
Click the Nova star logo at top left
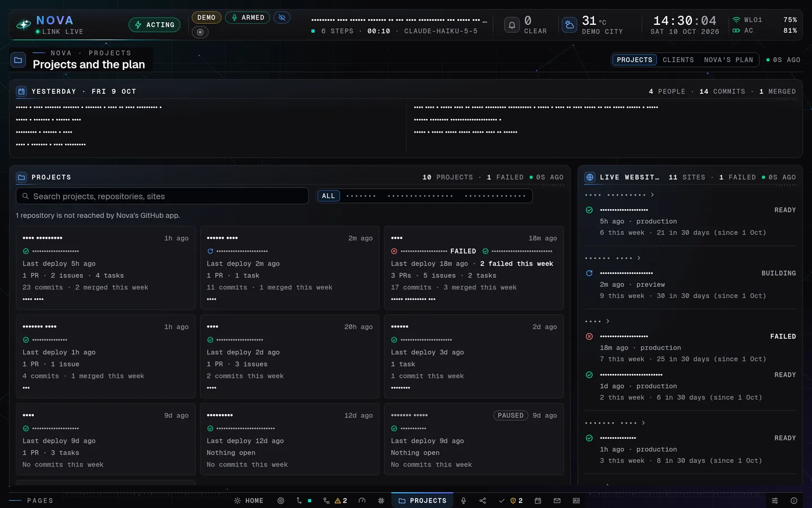[x=24, y=25]
